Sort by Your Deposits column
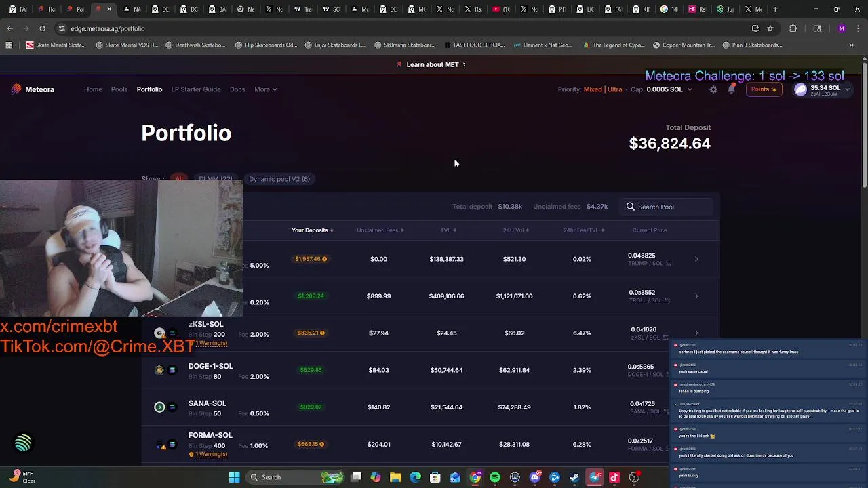This screenshot has width=868, height=488. tap(312, 230)
